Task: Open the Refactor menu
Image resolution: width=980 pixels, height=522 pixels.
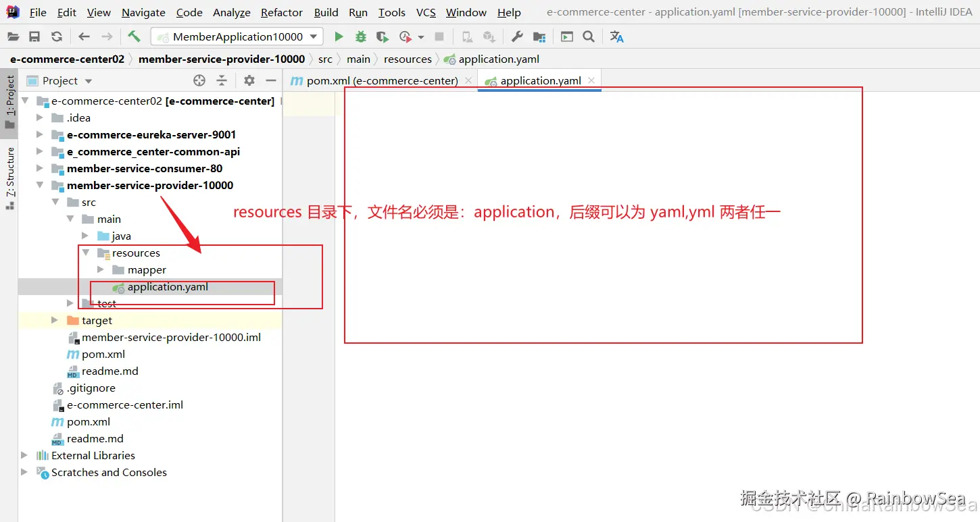Action: coord(282,12)
